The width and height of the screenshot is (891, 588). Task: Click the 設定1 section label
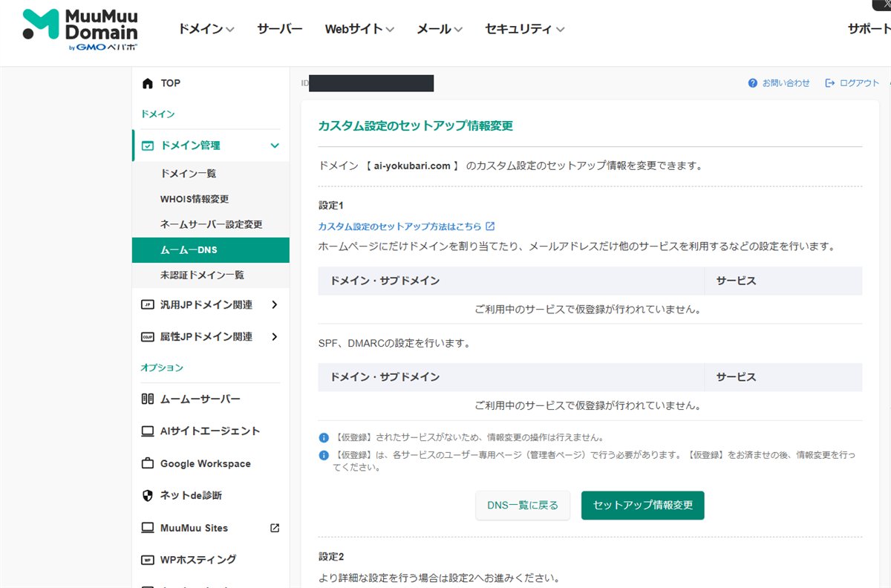tap(331, 205)
